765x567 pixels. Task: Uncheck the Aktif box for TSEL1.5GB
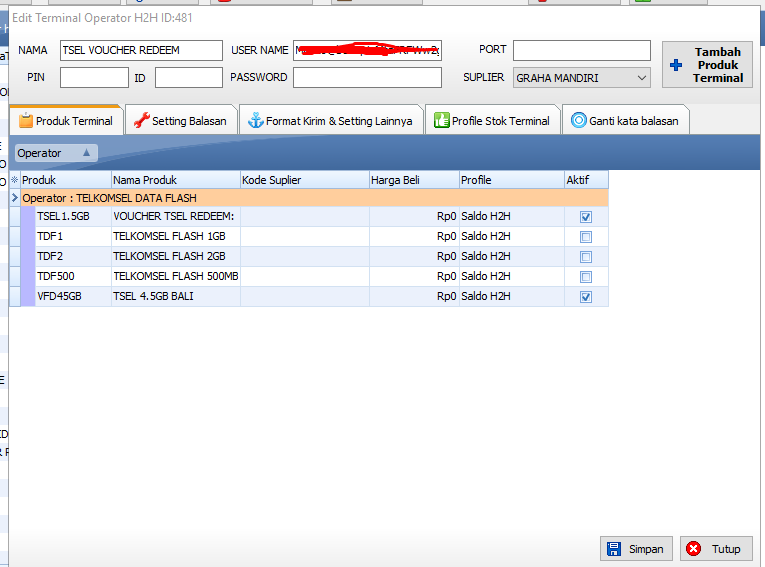[586, 217]
